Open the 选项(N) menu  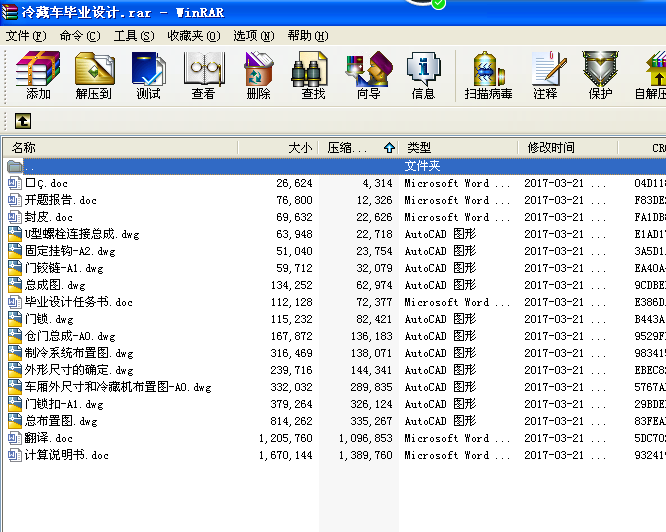(x=254, y=36)
